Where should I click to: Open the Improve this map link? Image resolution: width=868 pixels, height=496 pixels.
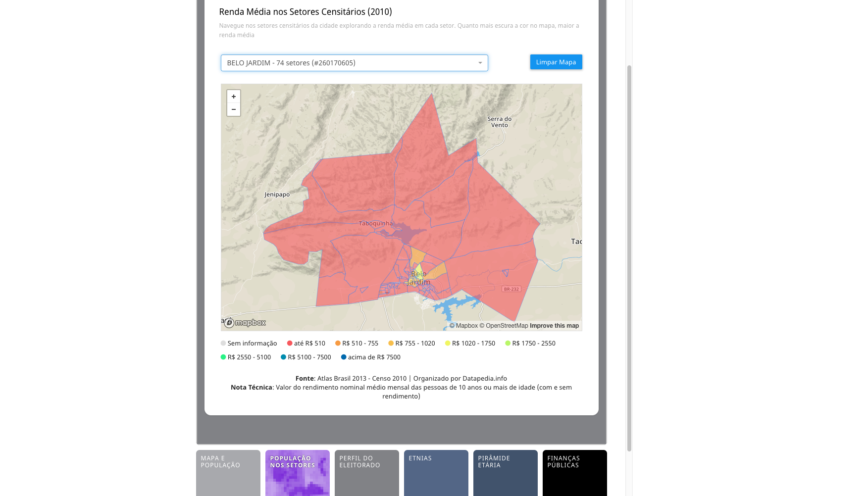pos(554,326)
